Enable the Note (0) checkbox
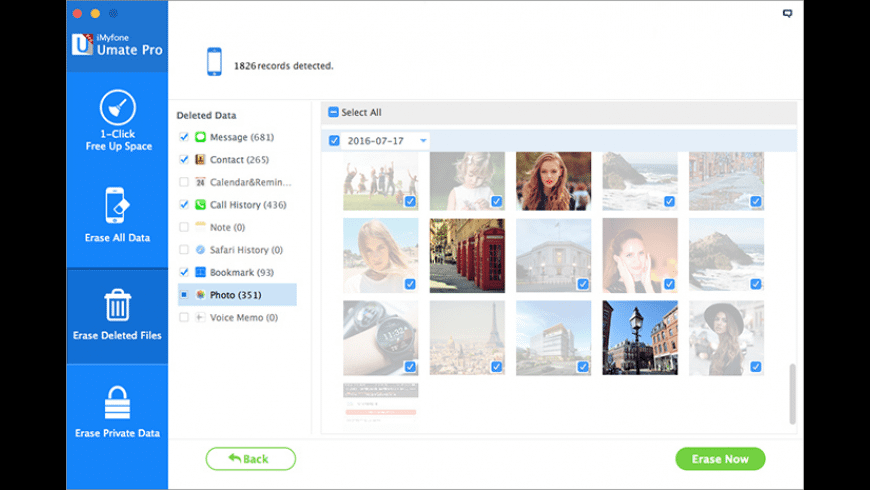Screen dimensions: 870x490 pyautogui.click(x=184, y=227)
